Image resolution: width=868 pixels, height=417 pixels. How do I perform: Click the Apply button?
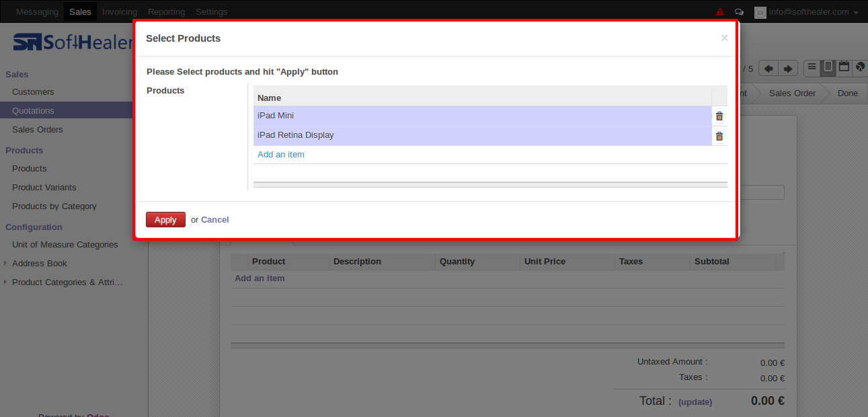165,219
